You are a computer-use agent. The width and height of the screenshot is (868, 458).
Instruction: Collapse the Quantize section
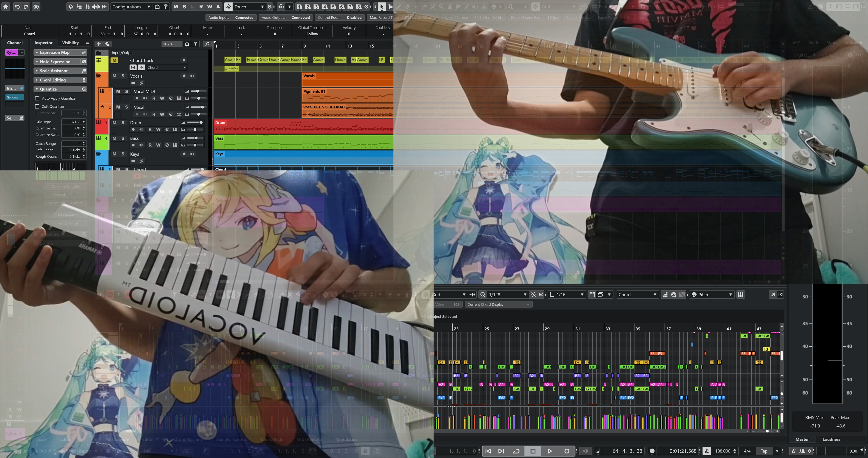[61, 89]
